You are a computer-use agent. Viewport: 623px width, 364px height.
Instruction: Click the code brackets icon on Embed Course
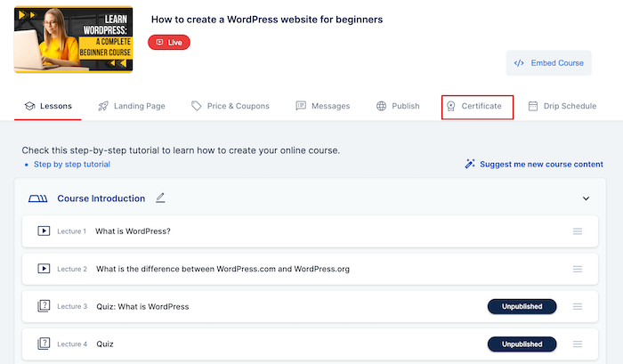tap(519, 63)
